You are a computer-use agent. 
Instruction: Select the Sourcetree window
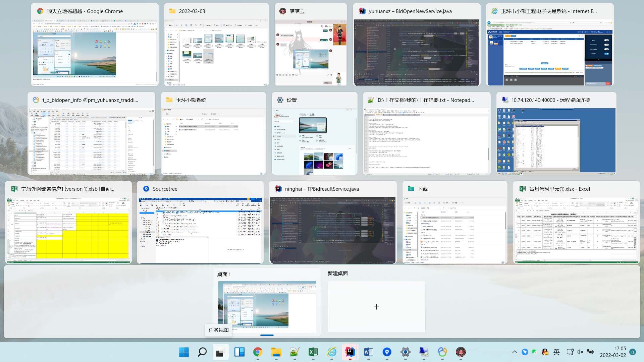200,222
